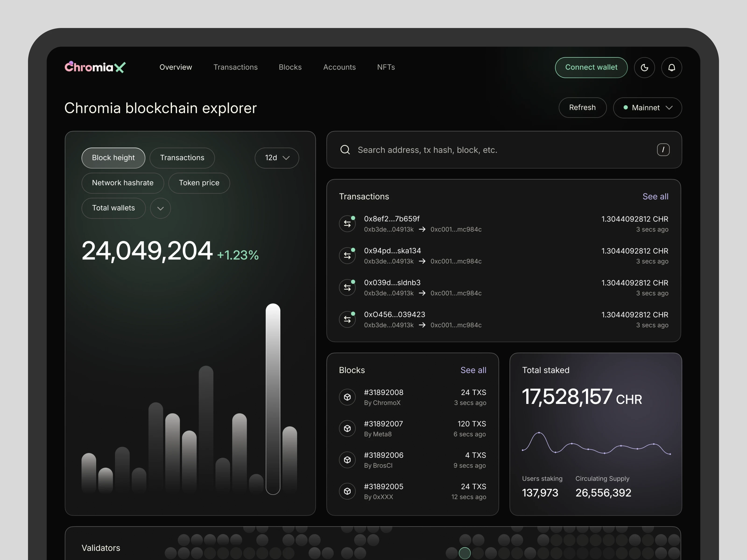This screenshot has height=560, width=747.
Task: Select the Block height chart filter
Action: click(113, 158)
